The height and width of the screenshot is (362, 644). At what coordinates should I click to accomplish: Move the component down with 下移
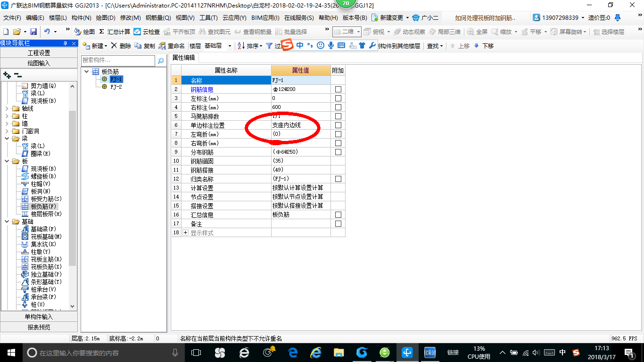point(484,46)
